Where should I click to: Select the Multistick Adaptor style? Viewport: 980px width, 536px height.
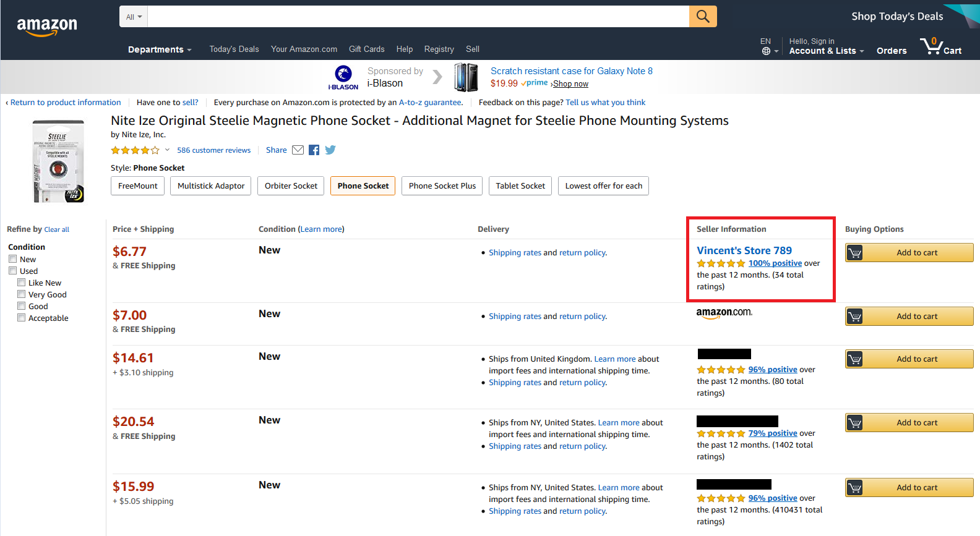pyautogui.click(x=210, y=186)
